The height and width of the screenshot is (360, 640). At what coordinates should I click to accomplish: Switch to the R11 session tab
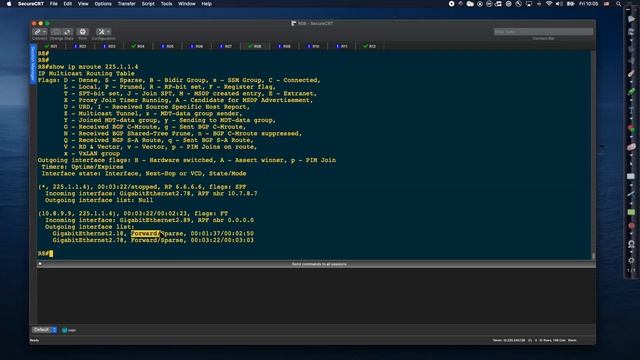[342, 46]
